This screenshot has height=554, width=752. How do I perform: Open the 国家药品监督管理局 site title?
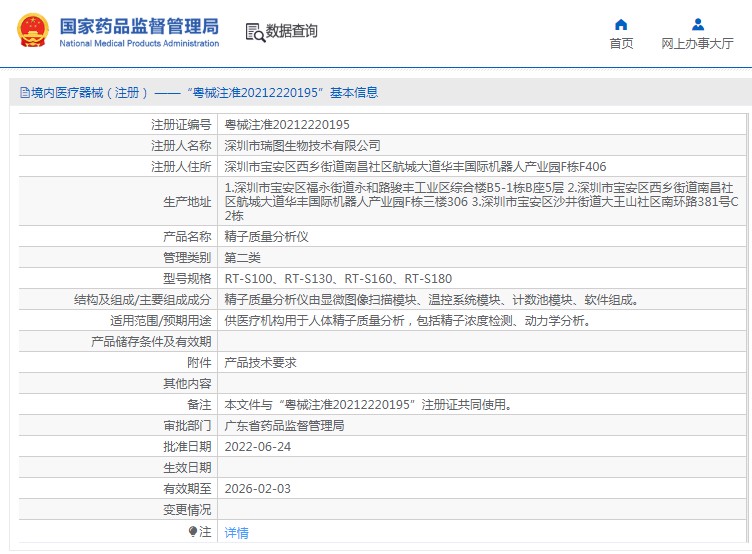pos(139,26)
